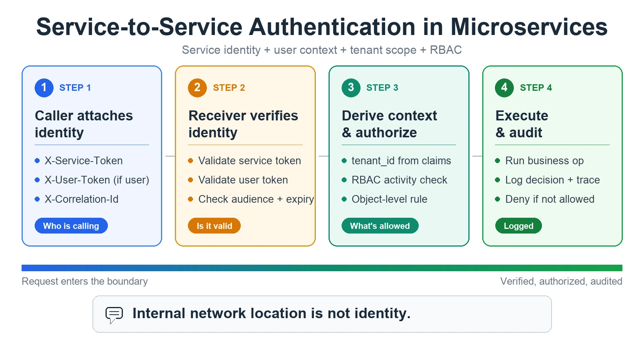Select the 'Is it valid' pill

point(214,226)
